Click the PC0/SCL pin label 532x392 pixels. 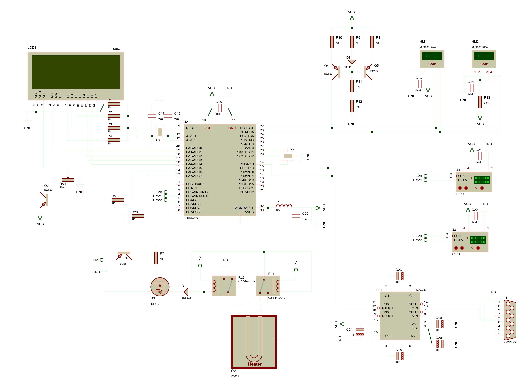(247, 128)
